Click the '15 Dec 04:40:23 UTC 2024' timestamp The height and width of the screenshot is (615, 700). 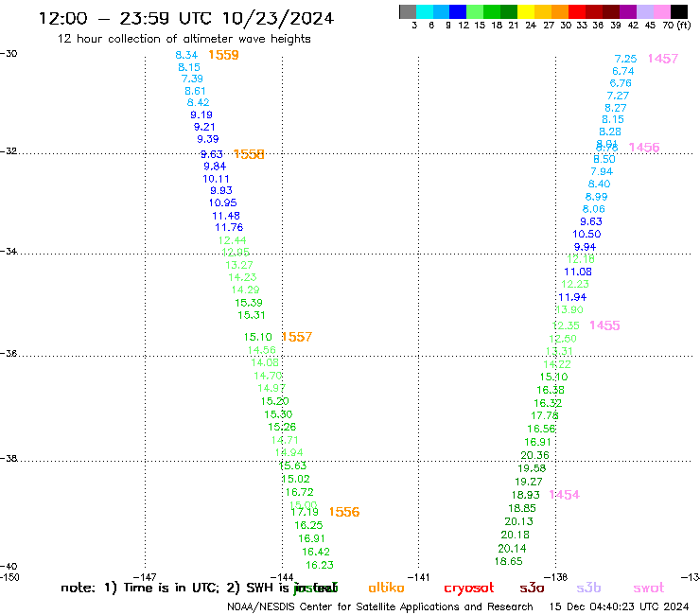(x=619, y=606)
